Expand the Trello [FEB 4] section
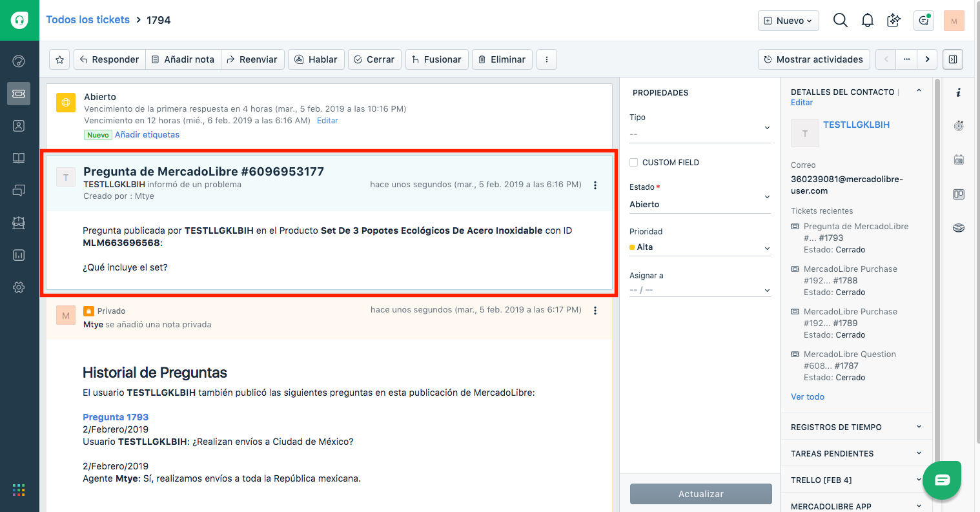The width and height of the screenshot is (980, 512). coord(857,480)
